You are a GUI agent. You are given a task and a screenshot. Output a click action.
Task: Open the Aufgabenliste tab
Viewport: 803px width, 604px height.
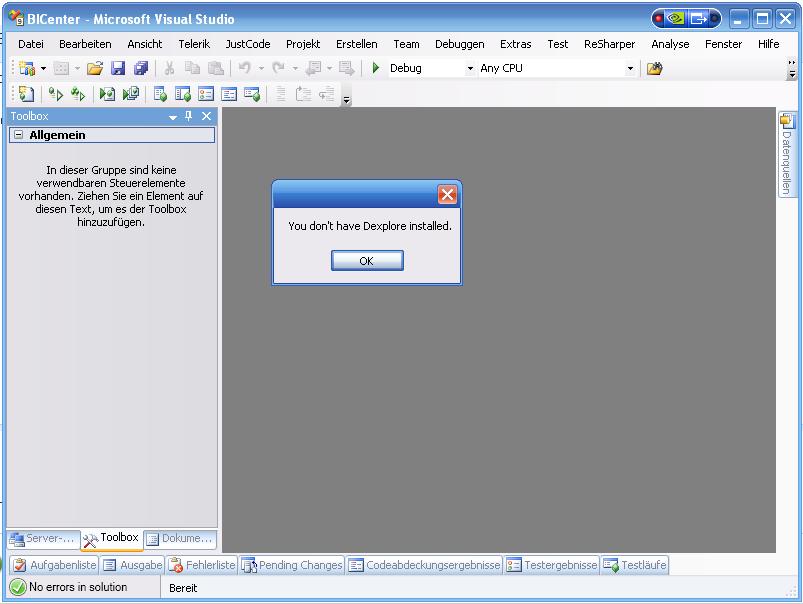pos(55,565)
